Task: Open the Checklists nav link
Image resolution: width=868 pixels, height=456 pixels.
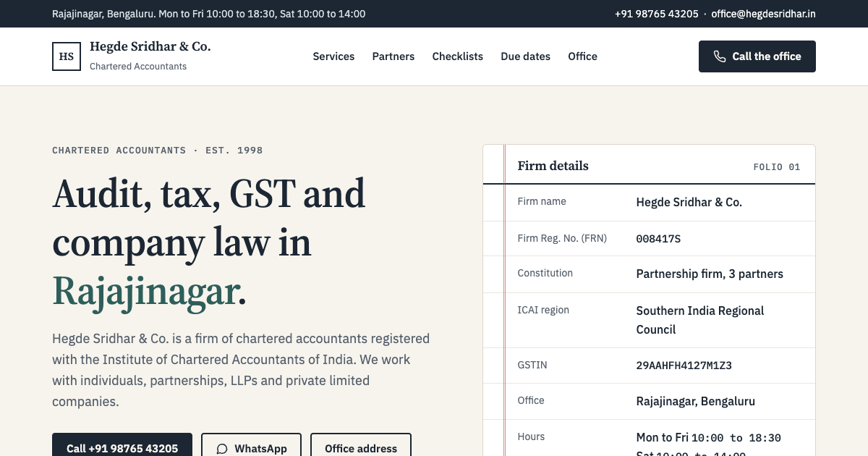Action: point(458,56)
